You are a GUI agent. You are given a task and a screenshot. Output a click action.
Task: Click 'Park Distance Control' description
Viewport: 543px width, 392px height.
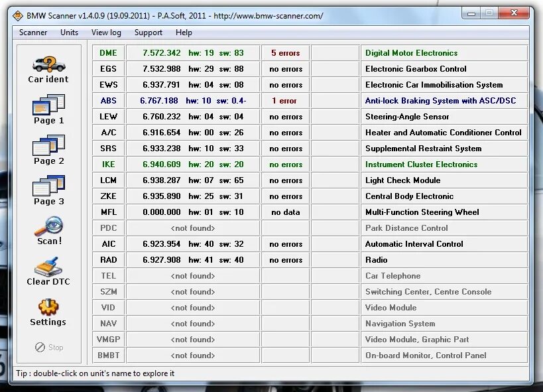pos(406,228)
